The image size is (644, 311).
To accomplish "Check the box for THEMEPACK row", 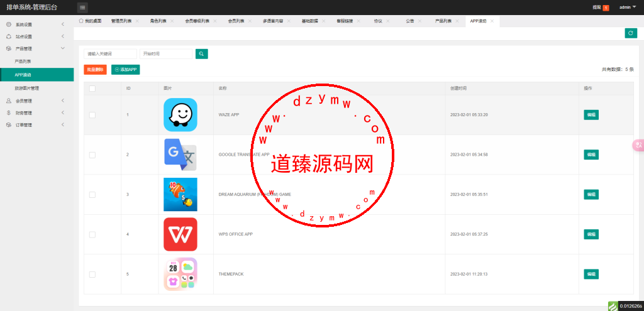I will (92, 274).
